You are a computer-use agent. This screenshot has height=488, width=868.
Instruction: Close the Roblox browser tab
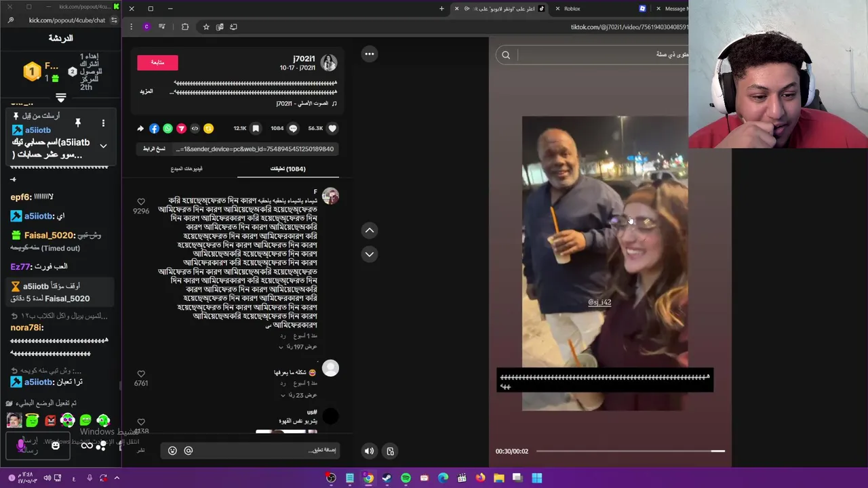tap(557, 9)
